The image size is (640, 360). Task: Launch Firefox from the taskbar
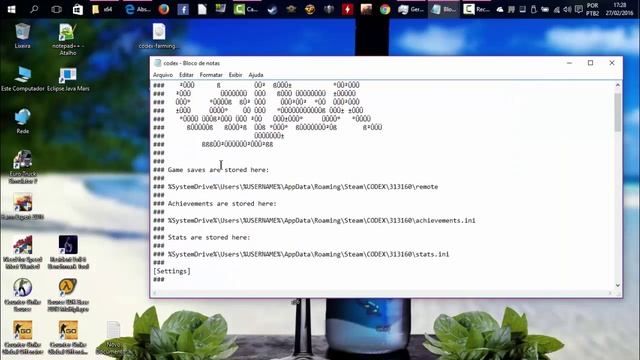(164, 9)
